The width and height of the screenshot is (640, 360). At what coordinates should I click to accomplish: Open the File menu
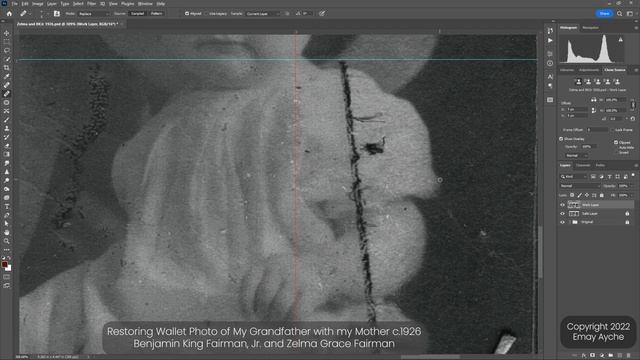[x=14, y=4]
